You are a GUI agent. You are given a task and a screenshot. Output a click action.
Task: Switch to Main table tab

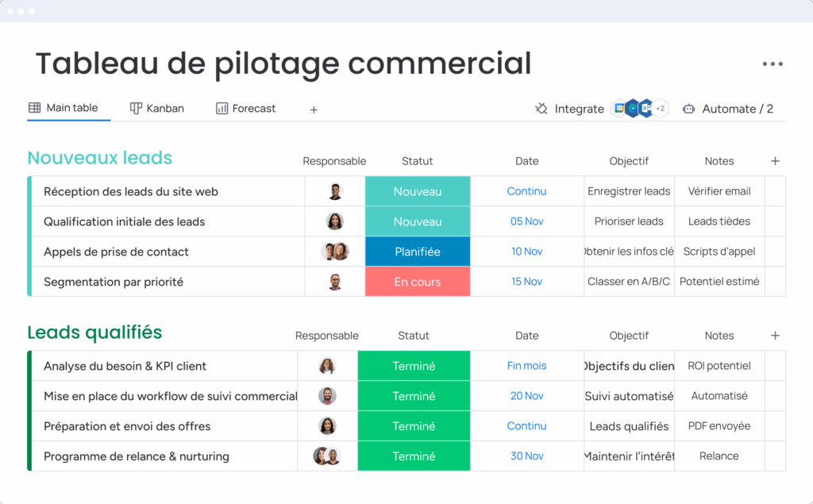[64, 108]
